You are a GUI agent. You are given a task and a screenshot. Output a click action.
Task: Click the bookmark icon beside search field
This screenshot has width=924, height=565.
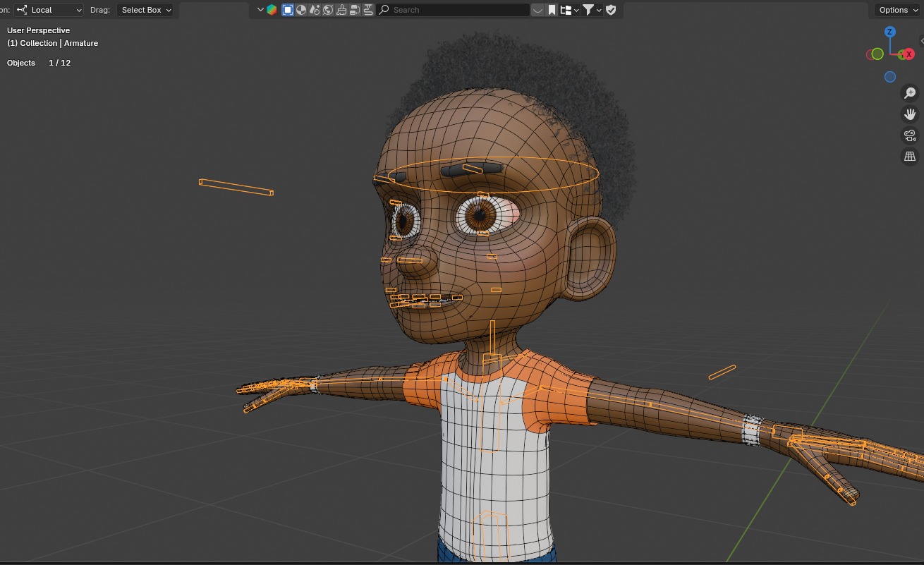pyautogui.click(x=552, y=10)
